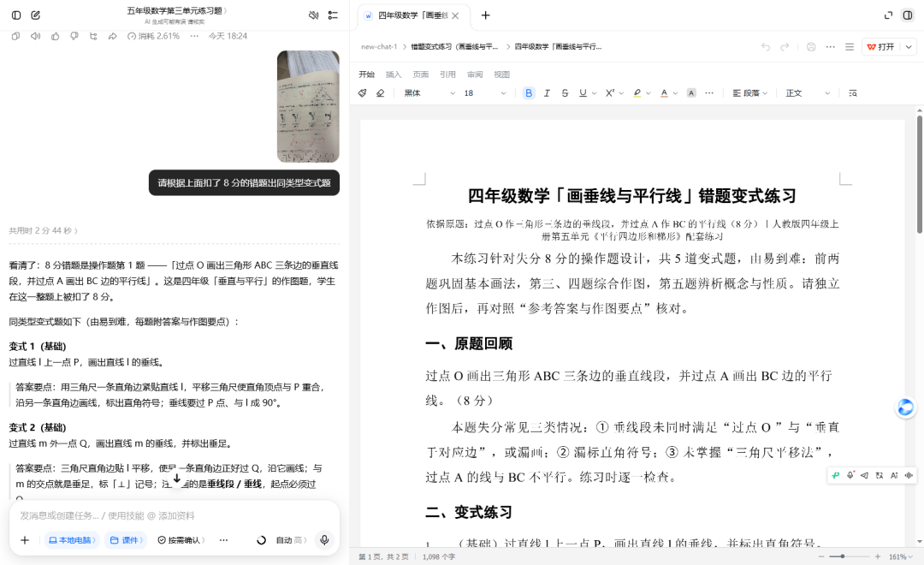Open the 段落 paragraph dropdown
The width and height of the screenshot is (924, 565).
(750, 93)
